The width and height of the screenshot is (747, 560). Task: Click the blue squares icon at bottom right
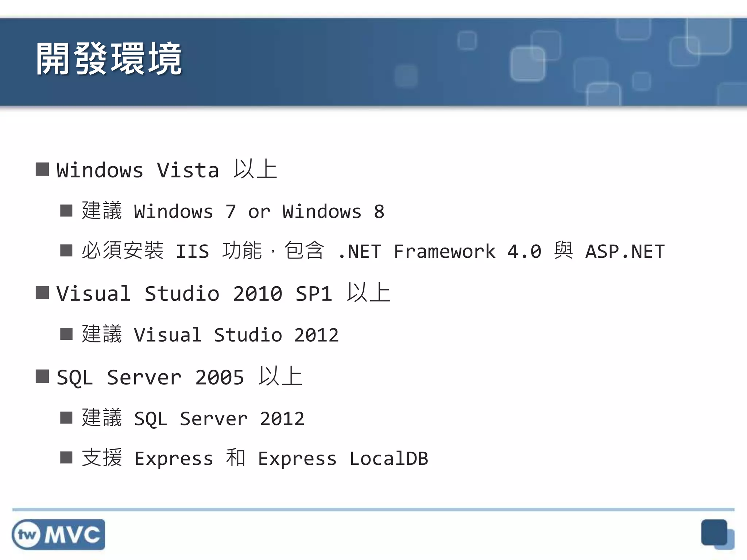717,534
